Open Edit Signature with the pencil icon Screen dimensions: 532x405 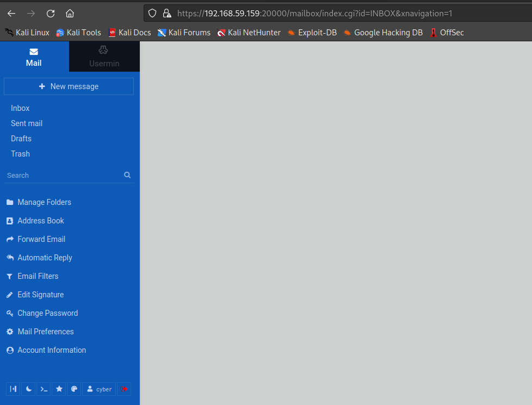(x=41, y=294)
